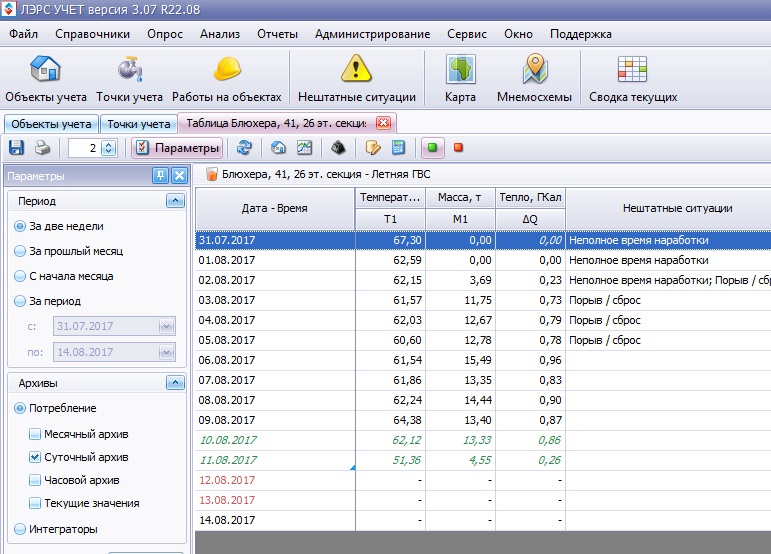Open the Администрирование menu
Image resolution: width=771 pixels, height=554 pixels.
pyautogui.click(x=372, y=34)
